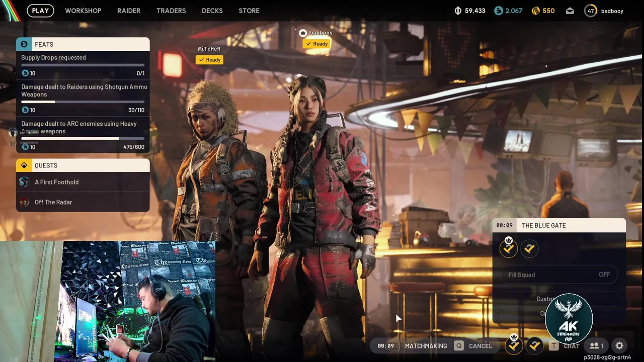Click the WiTcHeR player name tag
Screen dimensions: 644x362
[209, 49]
